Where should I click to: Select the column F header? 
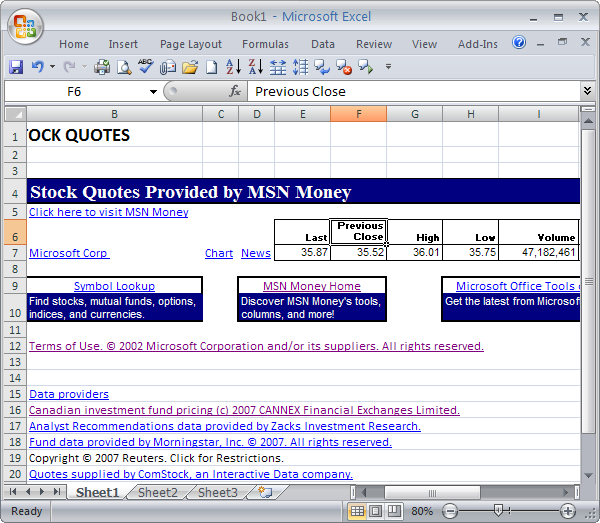[359, 114]
